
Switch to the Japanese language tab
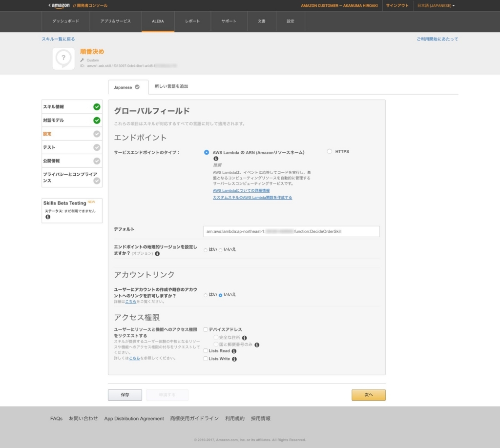point(128,87)
